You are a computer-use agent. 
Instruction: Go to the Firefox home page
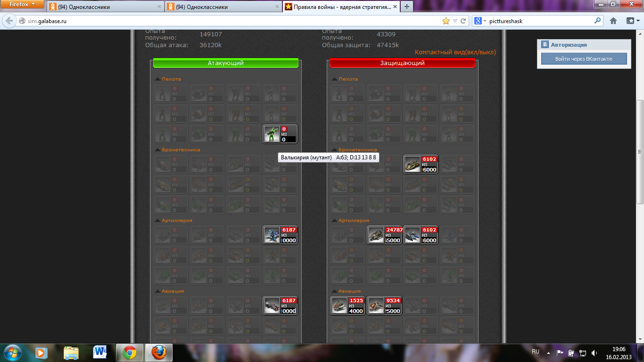tap(613, 21)
